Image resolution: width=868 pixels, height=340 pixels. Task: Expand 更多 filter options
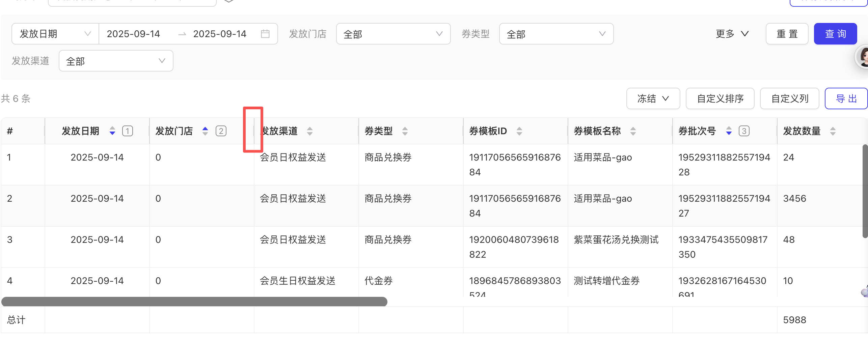tap(732, 34)
